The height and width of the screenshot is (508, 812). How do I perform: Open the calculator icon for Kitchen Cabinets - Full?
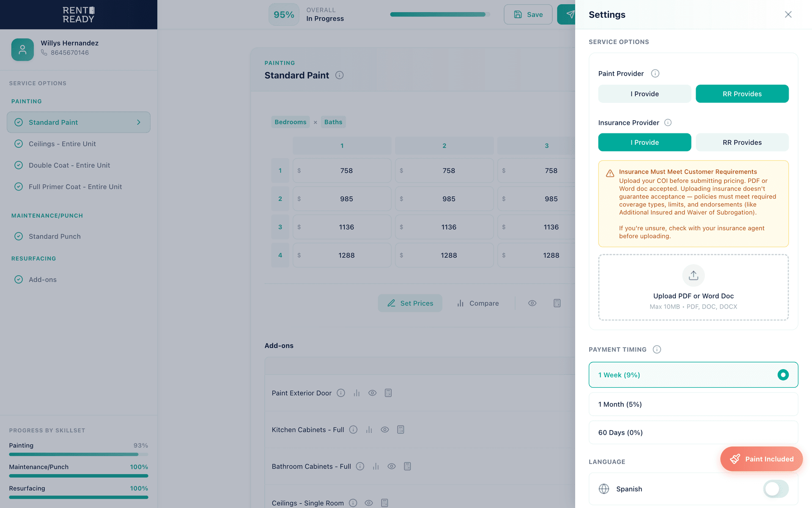[401, 429]
